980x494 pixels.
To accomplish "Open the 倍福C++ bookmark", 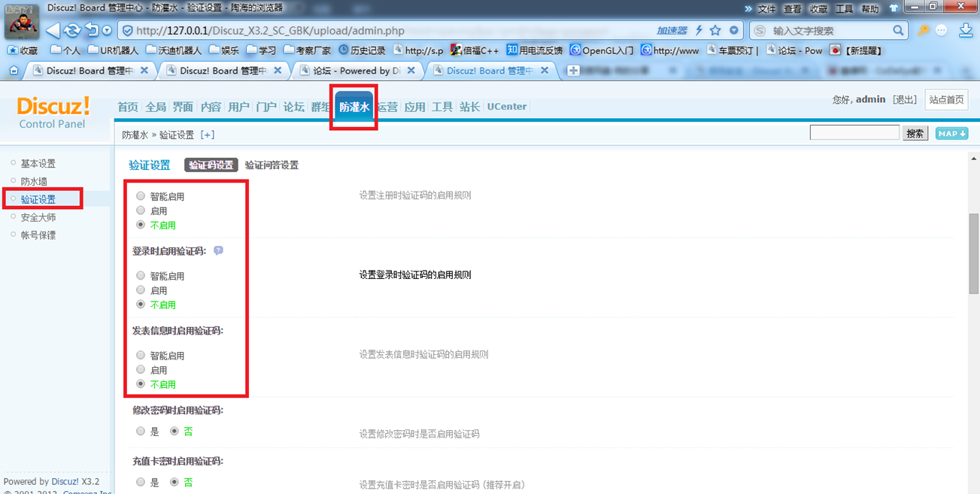I will (475, 50).
